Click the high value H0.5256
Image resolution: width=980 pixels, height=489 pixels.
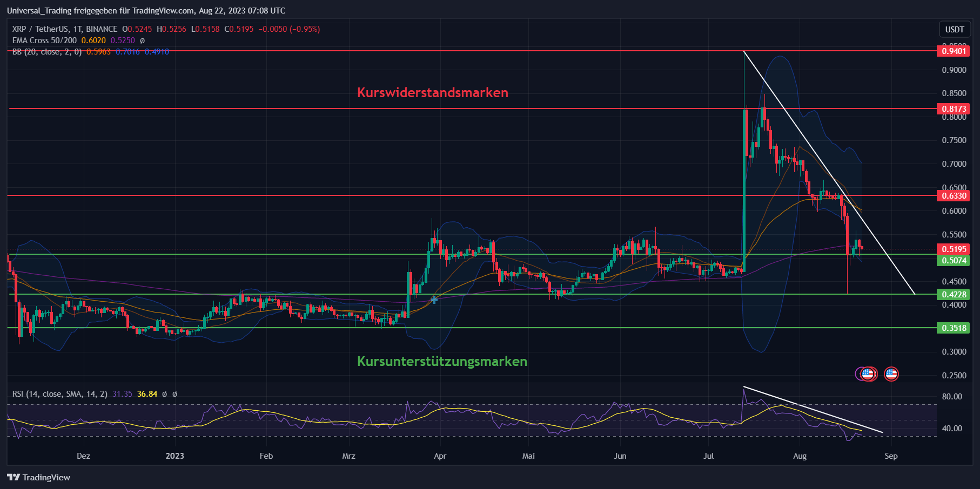coord(171,29)
